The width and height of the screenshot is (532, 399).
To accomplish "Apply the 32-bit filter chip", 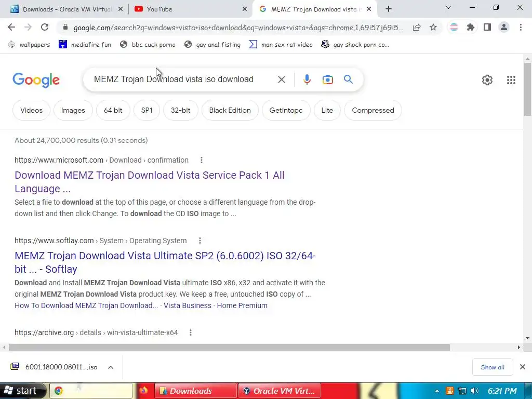I will pos(180,110).
